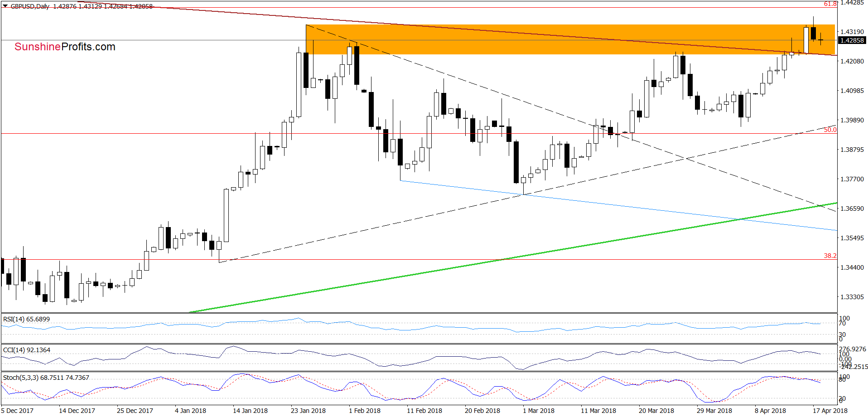
Task: Click the 1.44285 price axis label
Action: pyautogui.click(x=852, y=3)
